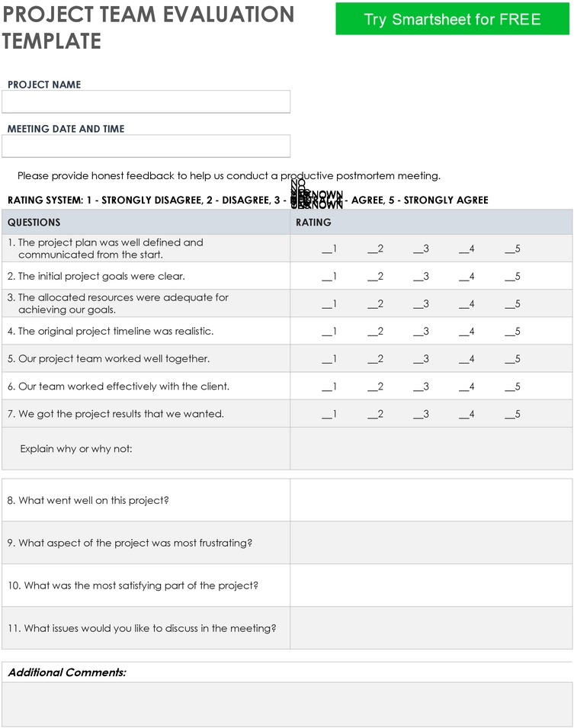Image resolution: width=574 pixels, height=728 pixels.
Task: Mark rating 1 for project plan question
Action: coord(329,249)
